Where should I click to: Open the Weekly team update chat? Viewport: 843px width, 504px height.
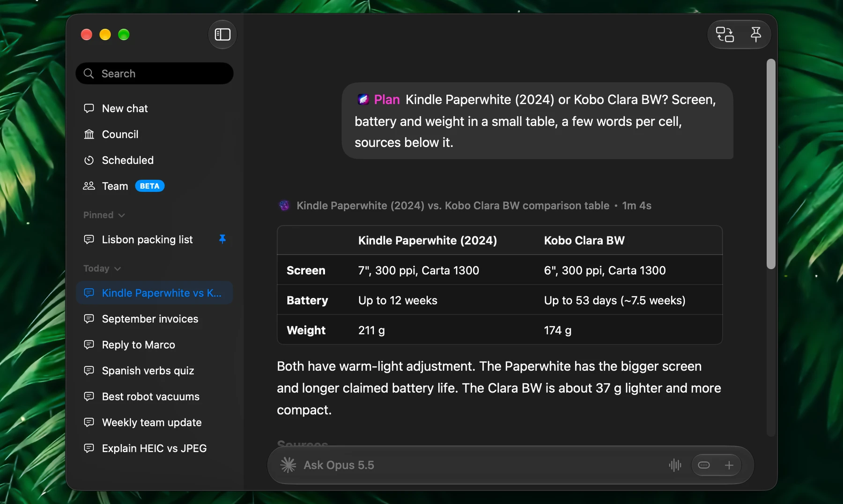point(154,423)
